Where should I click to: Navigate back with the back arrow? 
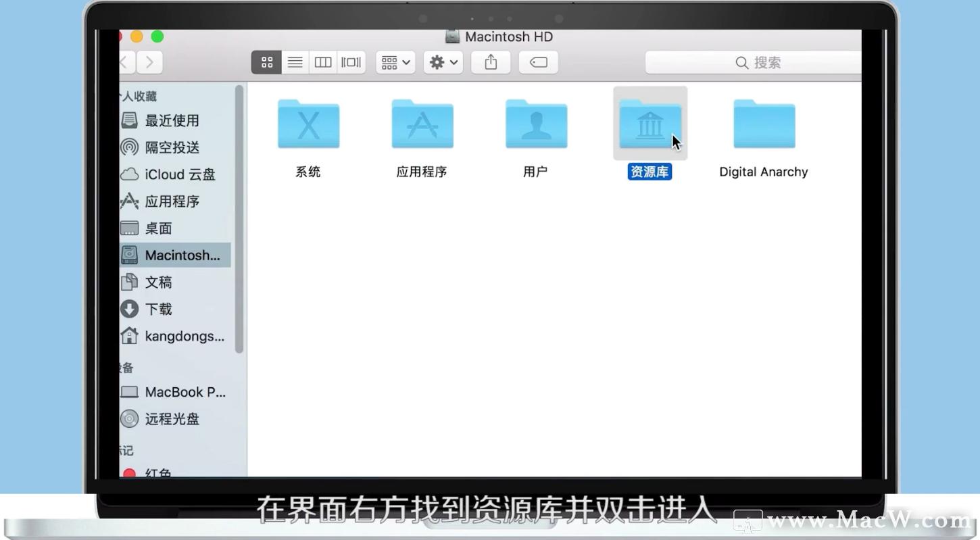(x=125, y=62)
